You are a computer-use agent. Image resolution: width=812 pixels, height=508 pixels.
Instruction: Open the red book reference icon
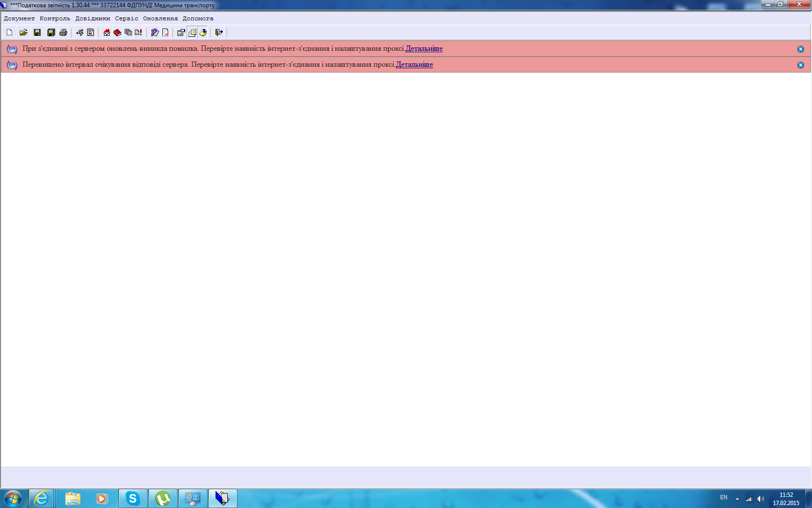click(117, 32)
